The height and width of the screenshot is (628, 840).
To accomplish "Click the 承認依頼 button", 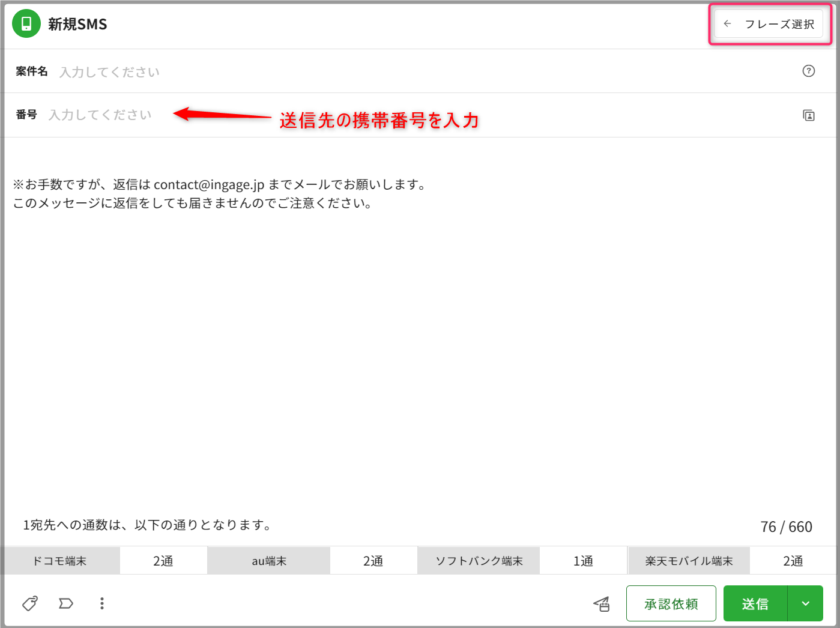I will point(671,603).
